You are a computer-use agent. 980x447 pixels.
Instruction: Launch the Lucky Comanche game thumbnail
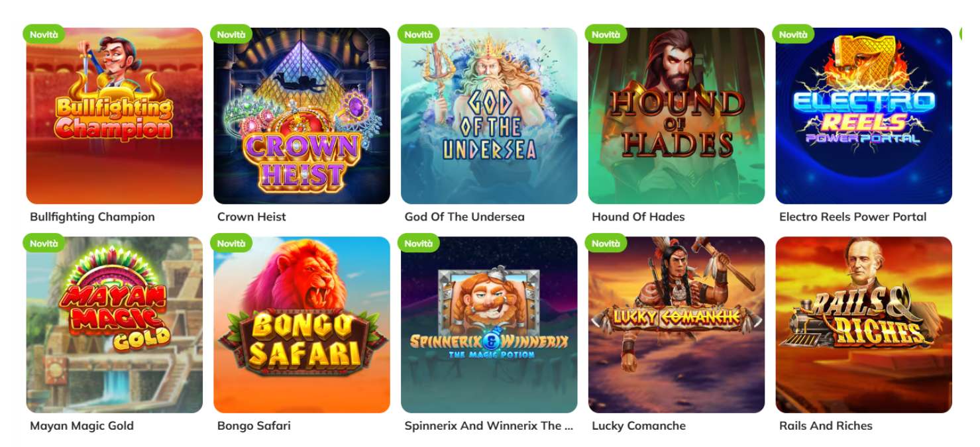coord(677,325)
